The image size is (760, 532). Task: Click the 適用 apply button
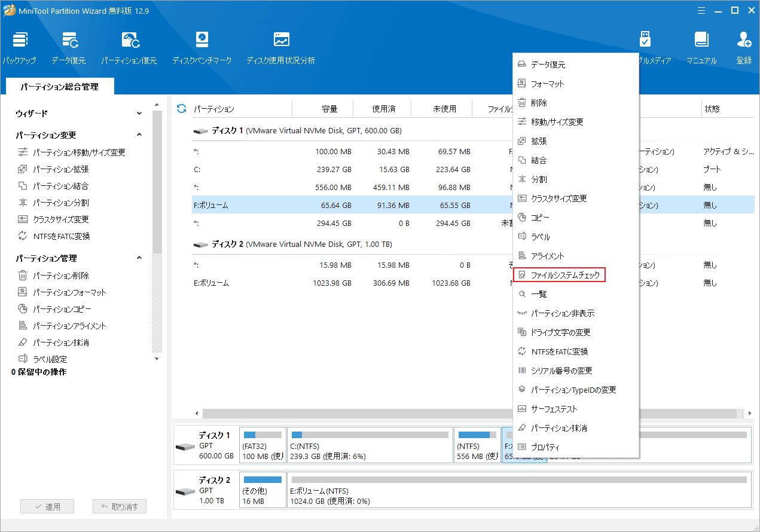[47, 506]
